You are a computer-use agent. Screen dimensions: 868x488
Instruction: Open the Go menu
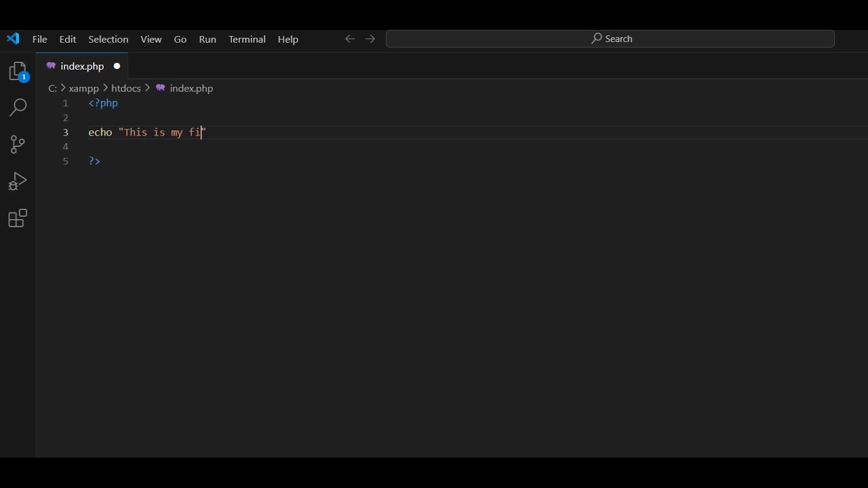click(x=180, y=39)
